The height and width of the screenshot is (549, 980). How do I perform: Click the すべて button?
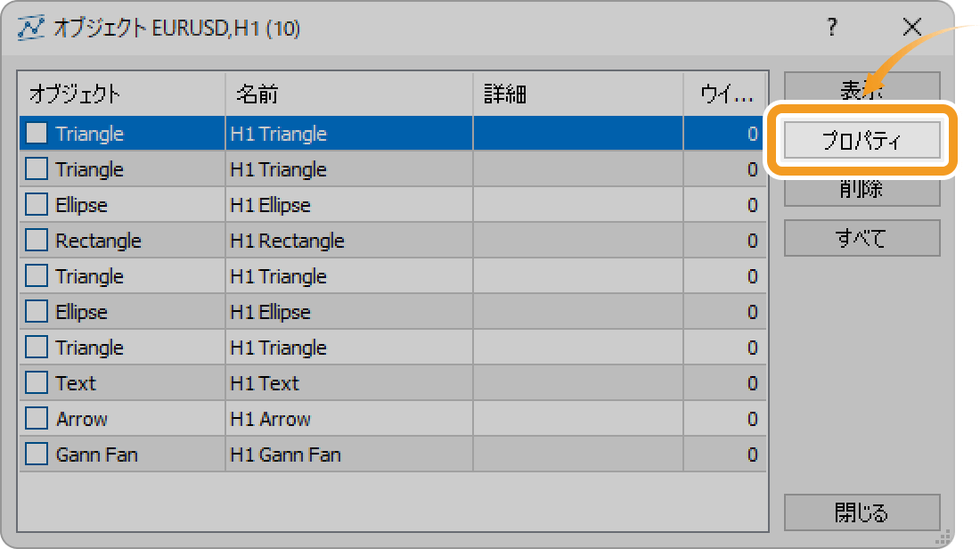(862, 238)
